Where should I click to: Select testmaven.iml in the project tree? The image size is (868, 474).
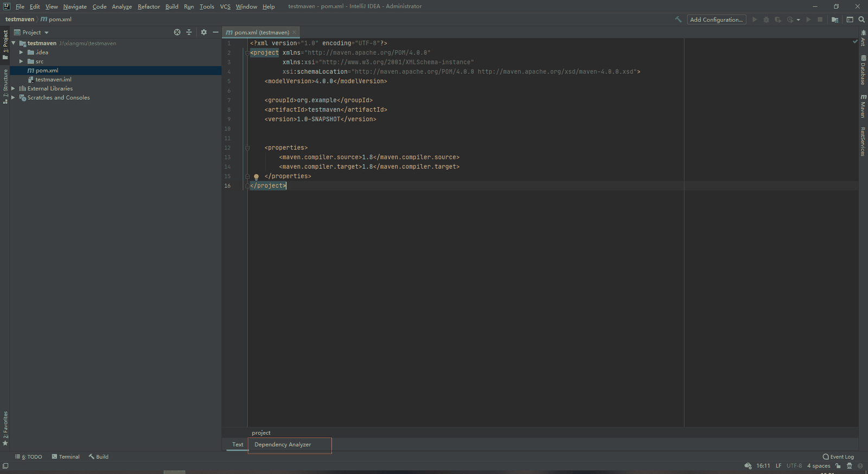tap(53, 79)
